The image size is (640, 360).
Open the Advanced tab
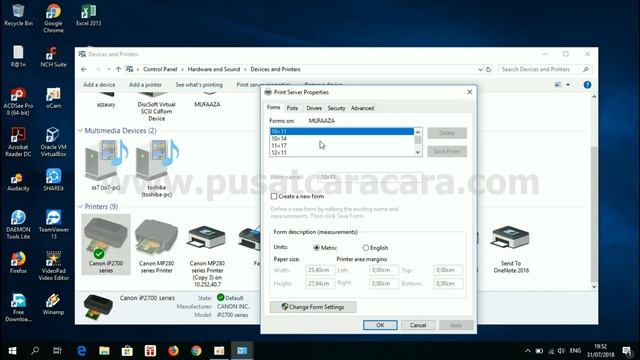[362, 108]
